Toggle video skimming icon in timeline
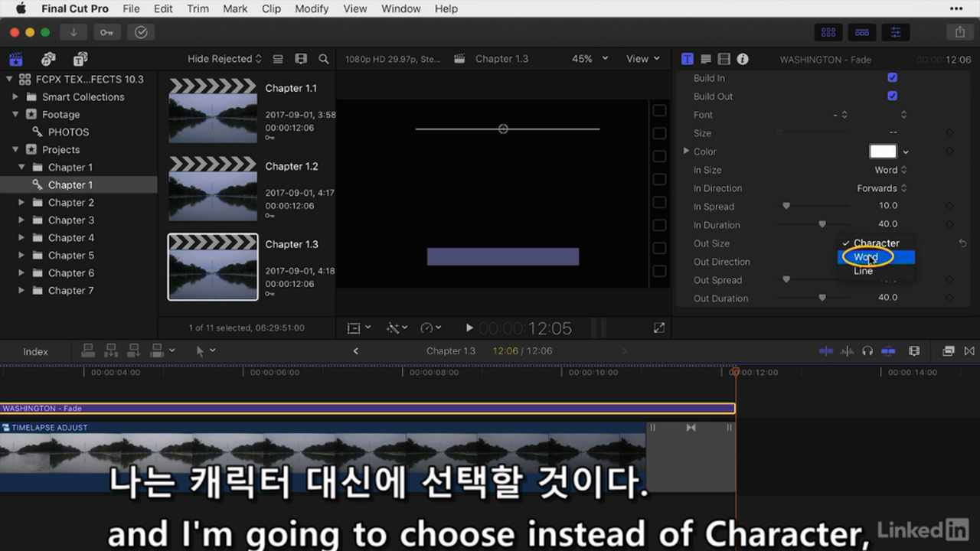The width and height of the screenshot is (980, 551). pyautogui.click(x=826, y=351)
